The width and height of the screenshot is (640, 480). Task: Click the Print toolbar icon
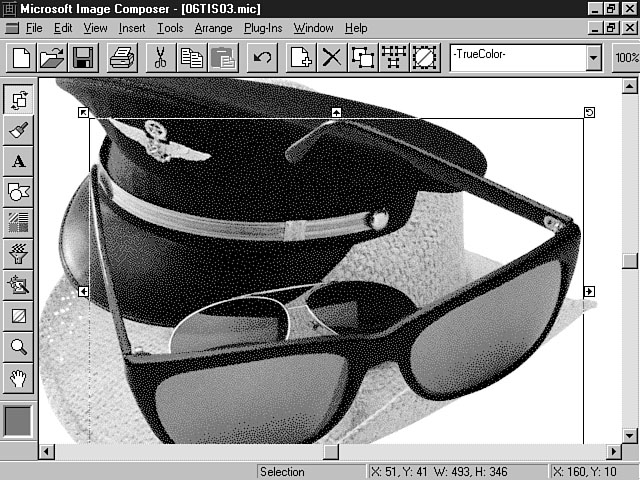(x=122, y=57)
